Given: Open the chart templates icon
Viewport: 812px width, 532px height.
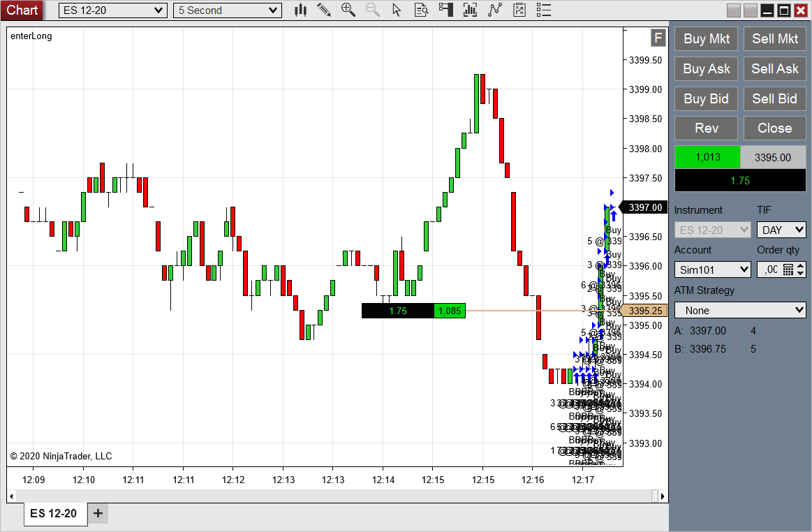Looking at the screenshot, I should (x=519, y=10).
